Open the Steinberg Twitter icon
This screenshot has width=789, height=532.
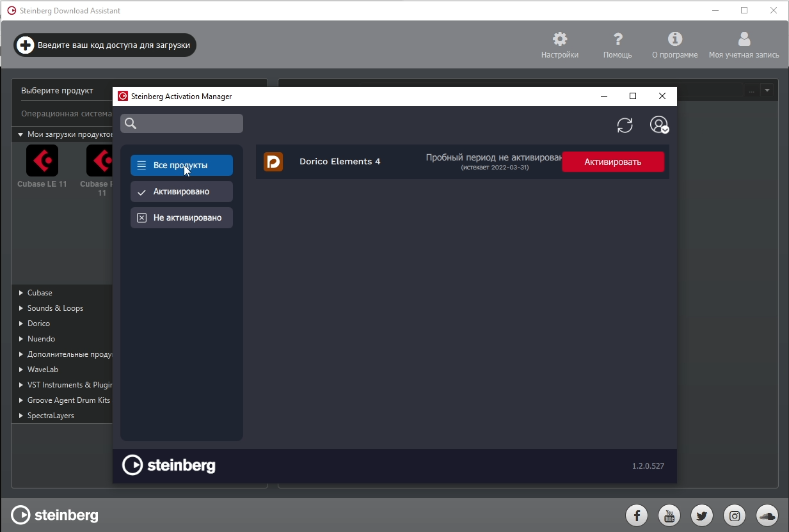[x=702, y=515]
